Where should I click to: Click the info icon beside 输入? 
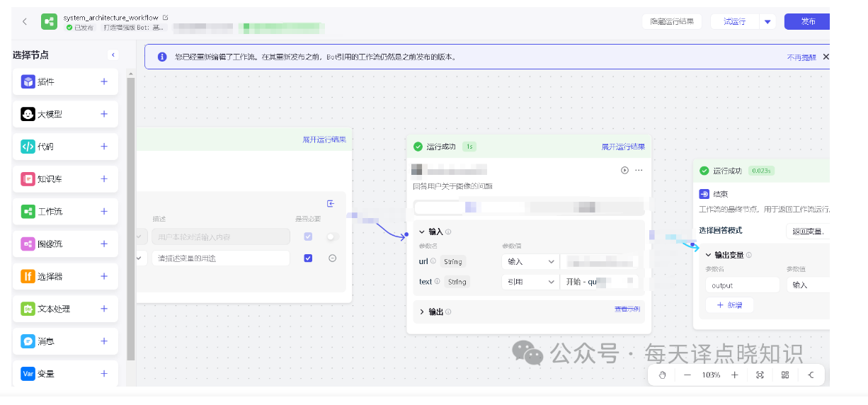click(448, 232)
